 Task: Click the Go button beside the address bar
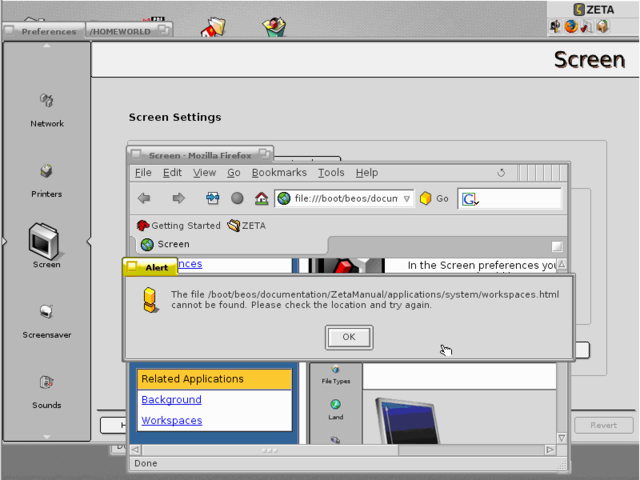[x=433, y=199]
